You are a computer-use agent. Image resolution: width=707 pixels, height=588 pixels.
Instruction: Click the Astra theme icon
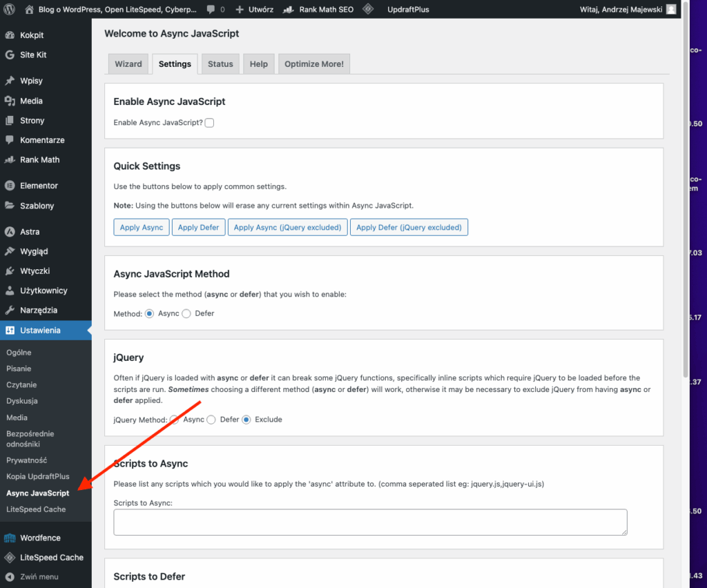coord(10,232)
